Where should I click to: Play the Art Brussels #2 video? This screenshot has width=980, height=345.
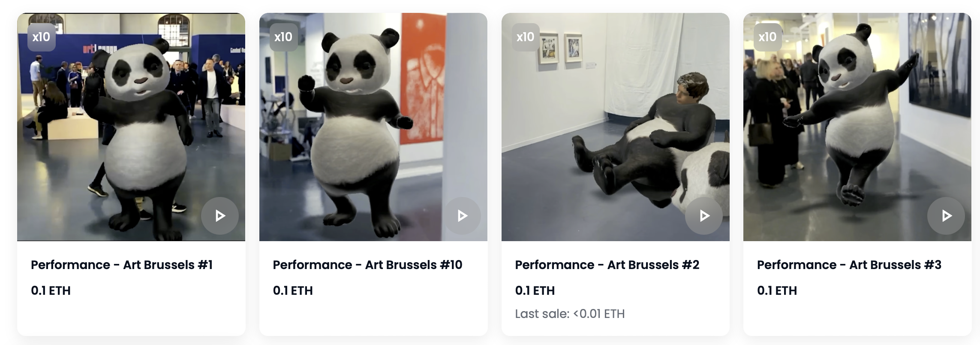tap(704, 215)
